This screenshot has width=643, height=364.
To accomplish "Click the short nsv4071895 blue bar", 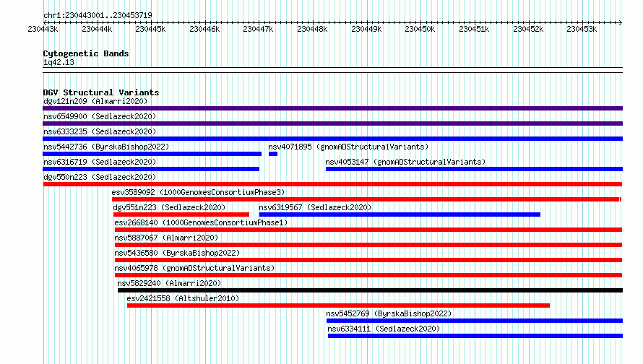I will (273, 154).
